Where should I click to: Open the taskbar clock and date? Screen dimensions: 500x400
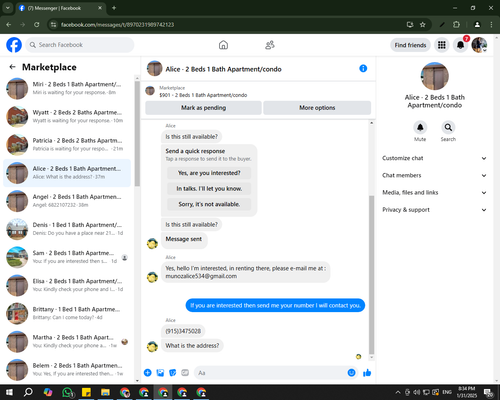point(467,392)
